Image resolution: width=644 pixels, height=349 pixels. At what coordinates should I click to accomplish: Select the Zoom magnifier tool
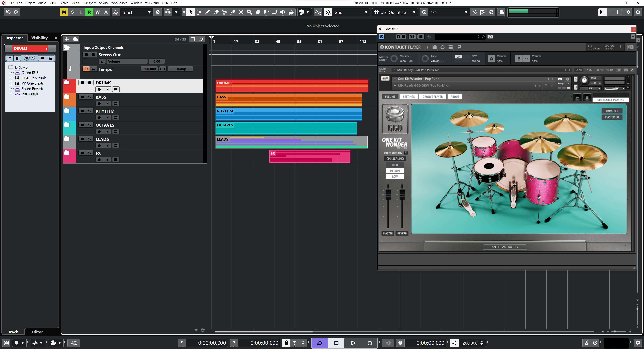pyautogui.click(x=249, y=12)
